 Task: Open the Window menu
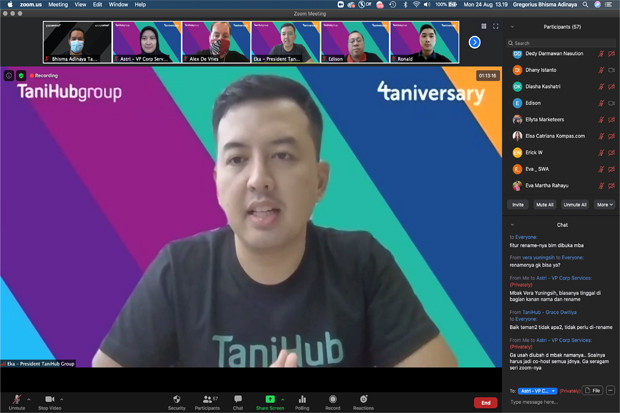118,4
